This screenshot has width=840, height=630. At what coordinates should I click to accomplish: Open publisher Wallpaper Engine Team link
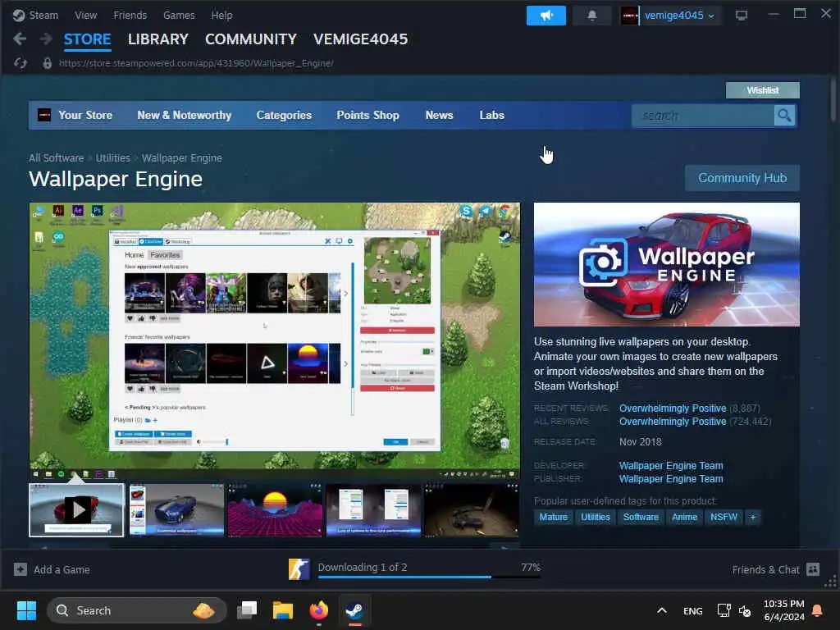pyautogui.click(x=671, y=479)
